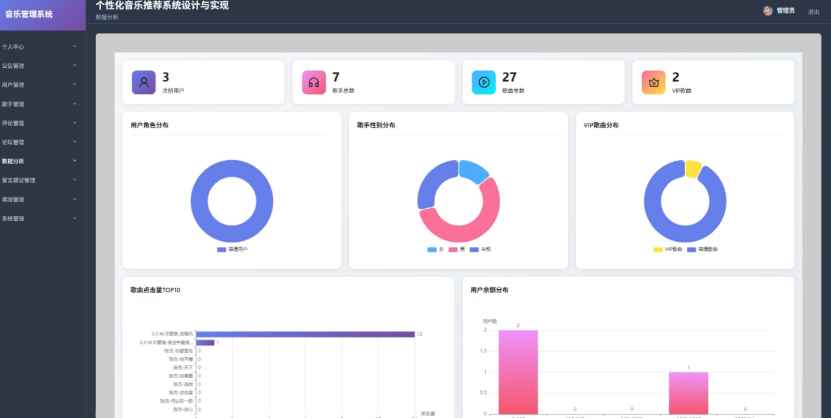Screen dimensions: 831x418
Task: Click the yellow VIP segment of VIP donut
Action: click(693, 168)
